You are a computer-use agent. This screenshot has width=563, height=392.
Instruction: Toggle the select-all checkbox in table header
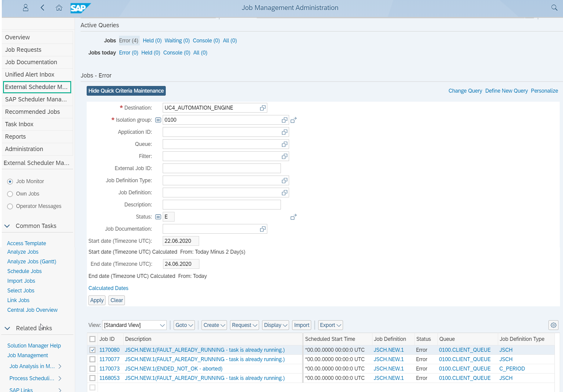click(x=92, y=339)
